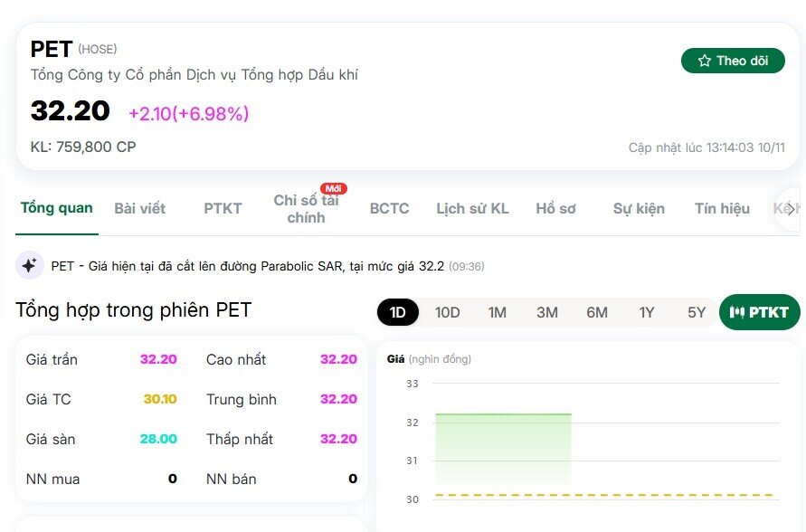Click the right chevron to reveal more tabs
The image size is (806, 532).
pos(790,208)
